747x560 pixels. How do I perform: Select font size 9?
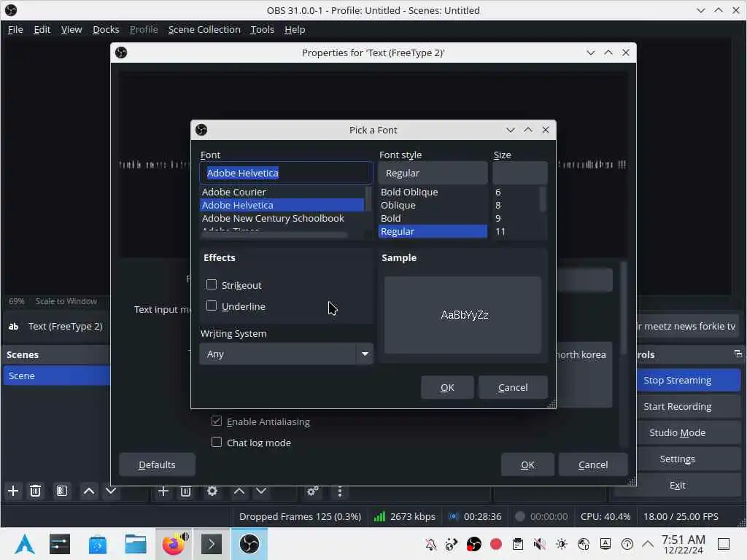point(516,218)
